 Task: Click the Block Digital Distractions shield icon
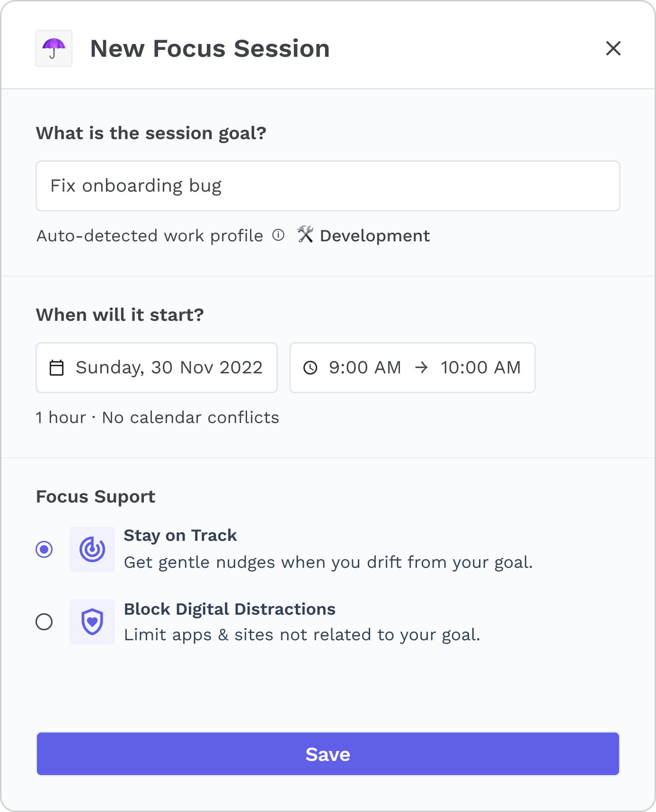coord(92,622)
